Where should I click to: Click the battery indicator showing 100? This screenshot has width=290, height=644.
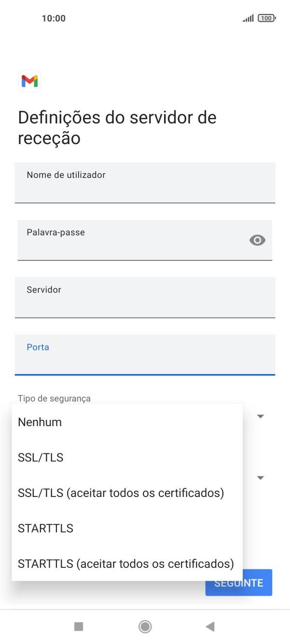tap(266, 18)
